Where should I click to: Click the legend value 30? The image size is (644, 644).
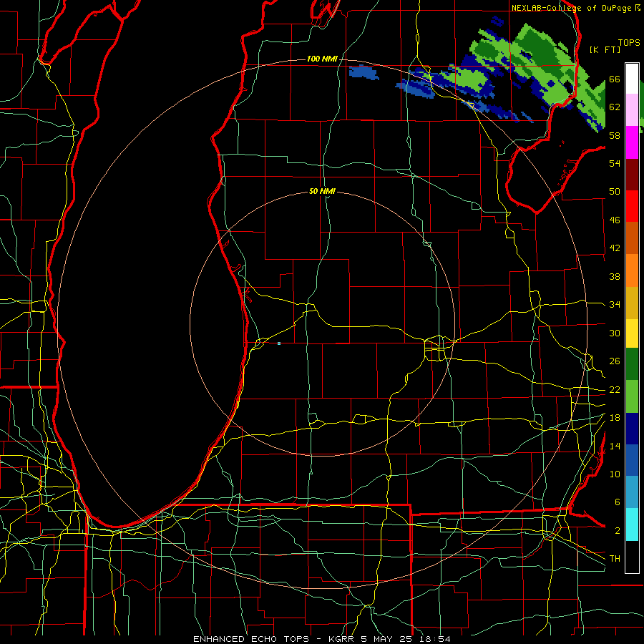click(x=615, y=333)
